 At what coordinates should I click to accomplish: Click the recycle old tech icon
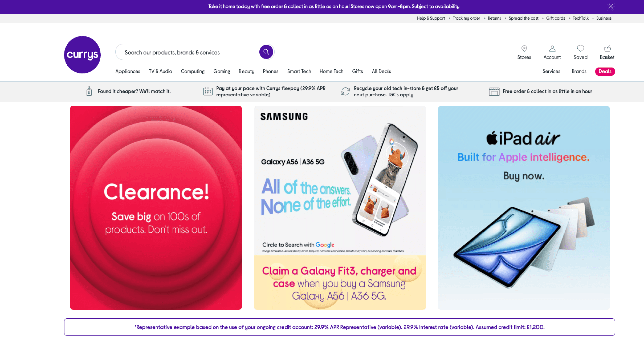(x=345, y=91)
